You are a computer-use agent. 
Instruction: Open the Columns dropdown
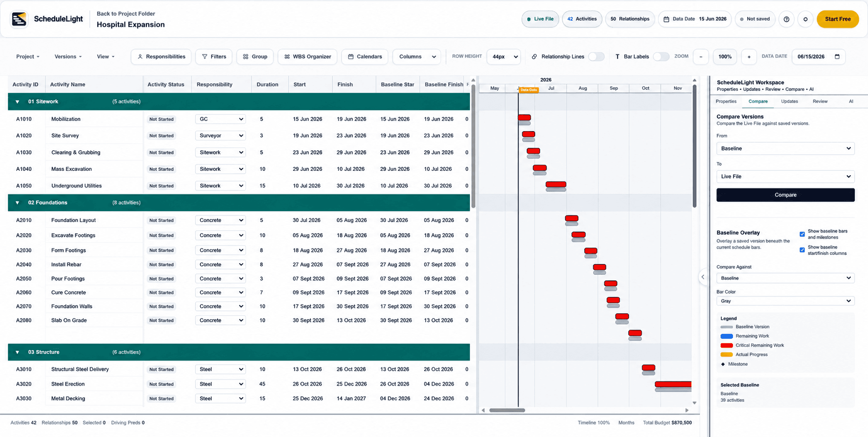[417, 56]
